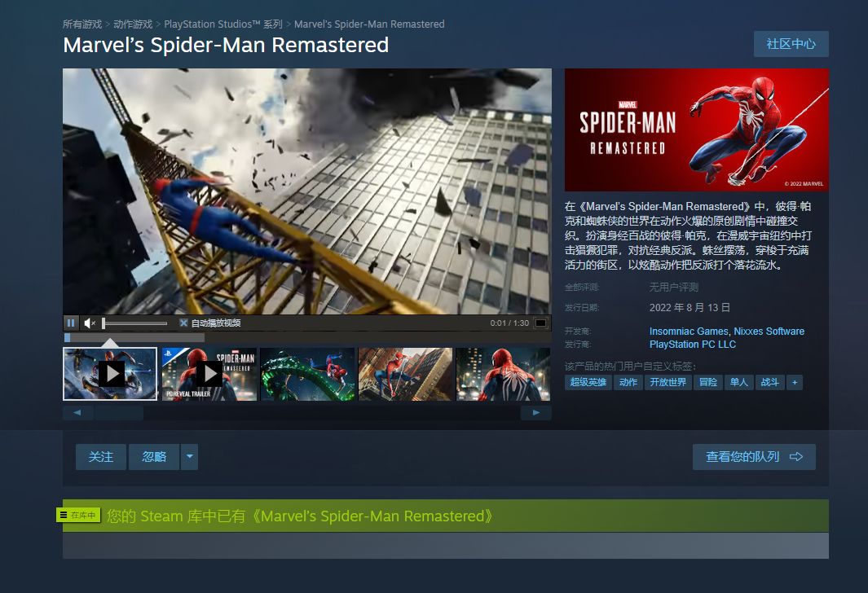
Task: Click the 忽略 ignore button
Action: tap(154, 457)
